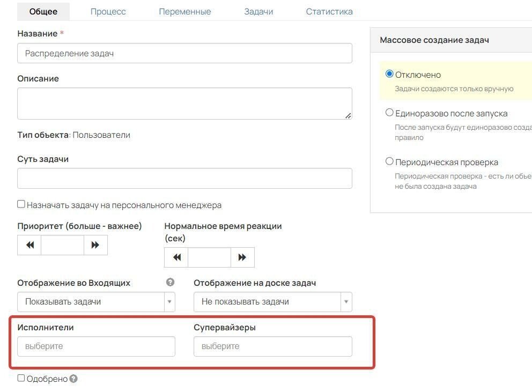Click the Приоритет (больше - важнее) label

79,226
